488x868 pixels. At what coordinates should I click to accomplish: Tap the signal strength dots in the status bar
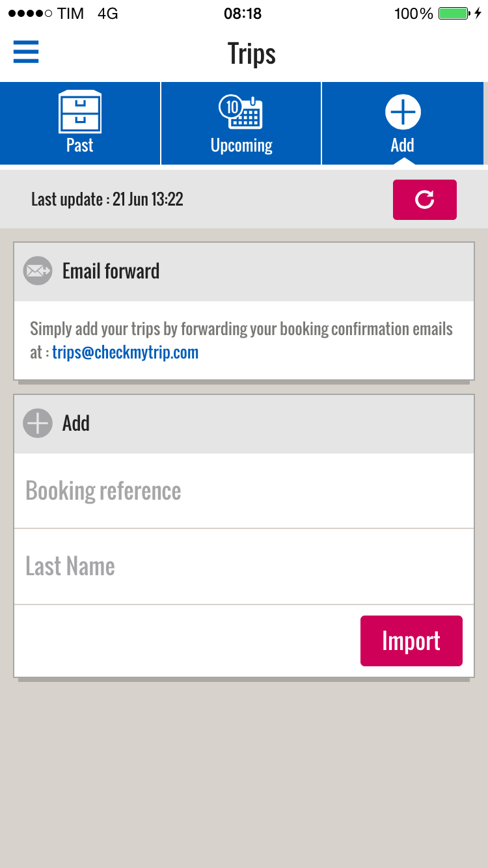point(30,14)
